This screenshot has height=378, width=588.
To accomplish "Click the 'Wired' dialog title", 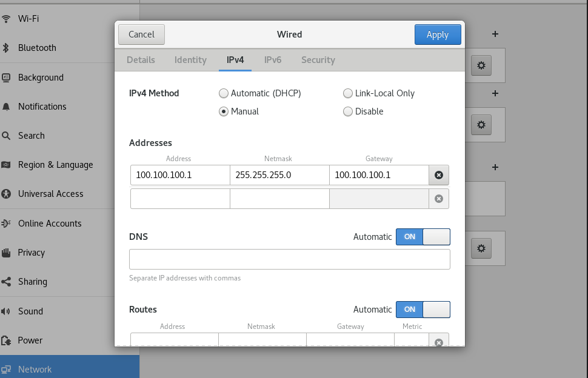I will [290, 35].
